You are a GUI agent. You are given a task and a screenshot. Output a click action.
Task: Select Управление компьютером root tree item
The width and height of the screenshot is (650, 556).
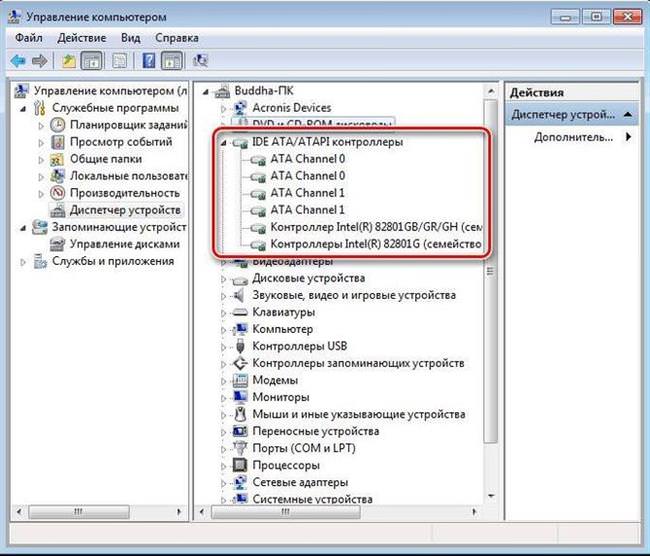click(x=110, y=91)
